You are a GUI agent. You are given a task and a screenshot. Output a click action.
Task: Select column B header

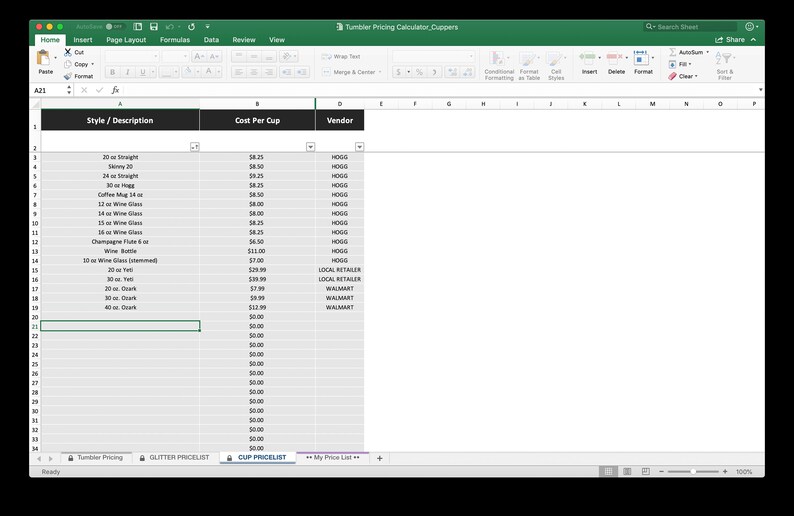pos(257,104)
